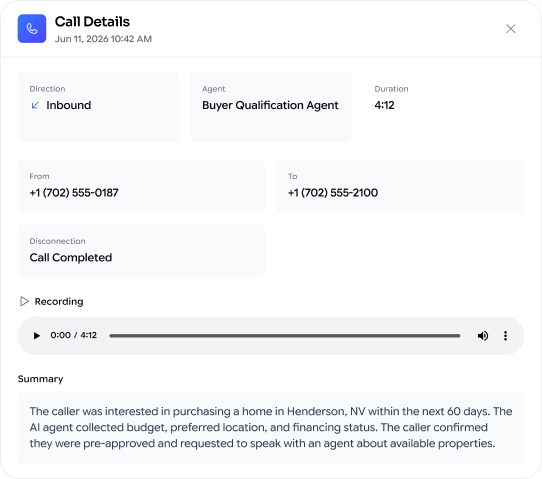Mute the recording volume speaker icon
The width and height of the screenshot is (542, 479).
(x=483, y=336)
